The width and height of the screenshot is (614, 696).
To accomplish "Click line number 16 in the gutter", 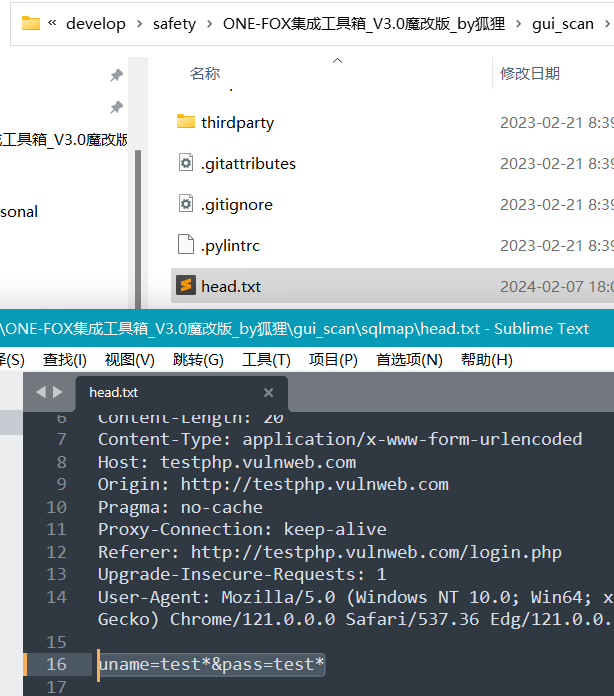I will (56, 664).
